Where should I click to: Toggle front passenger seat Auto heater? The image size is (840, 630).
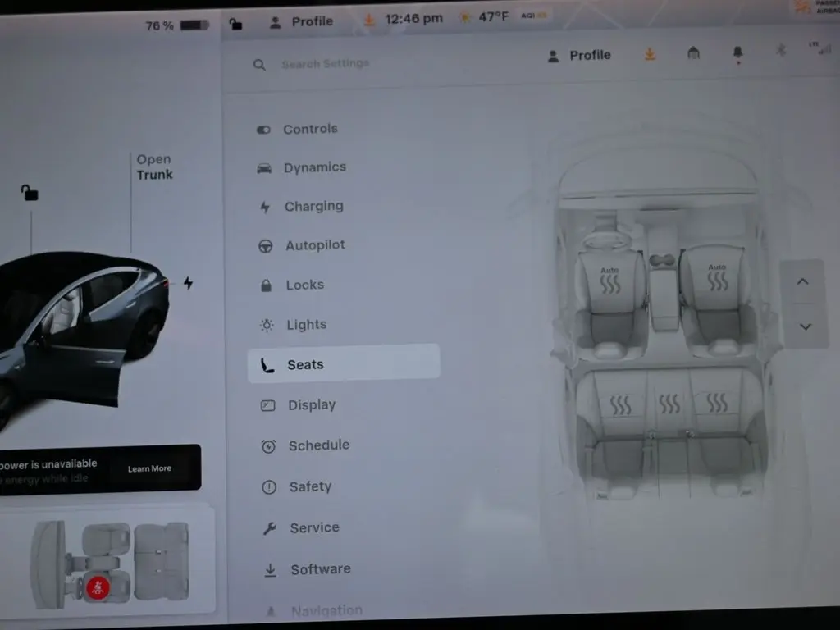[717, 279]
